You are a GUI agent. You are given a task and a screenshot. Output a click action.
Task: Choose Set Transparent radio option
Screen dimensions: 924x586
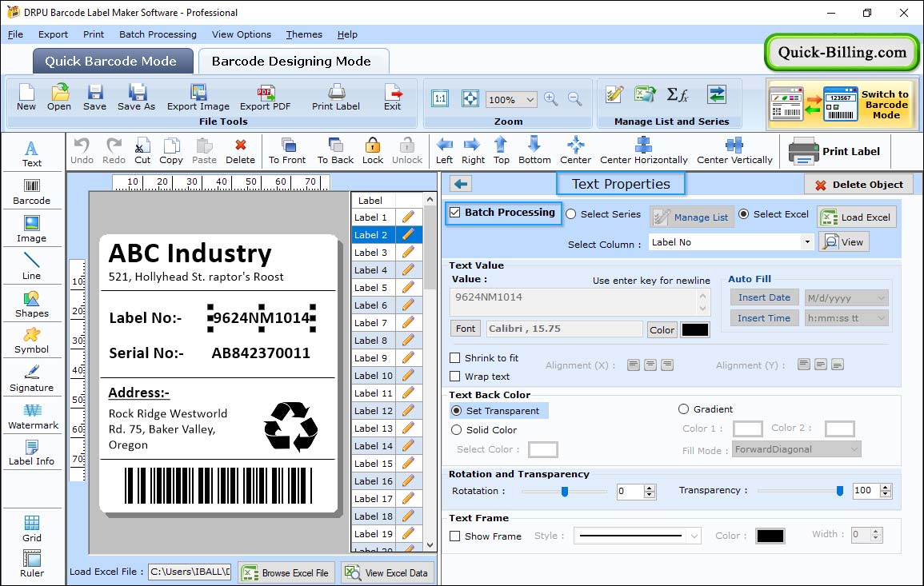(456, 410)
